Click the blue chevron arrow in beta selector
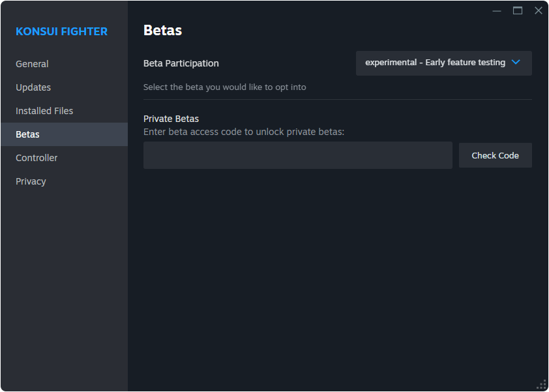Viewport: 549px width, 392px height. tap(516, 63)
